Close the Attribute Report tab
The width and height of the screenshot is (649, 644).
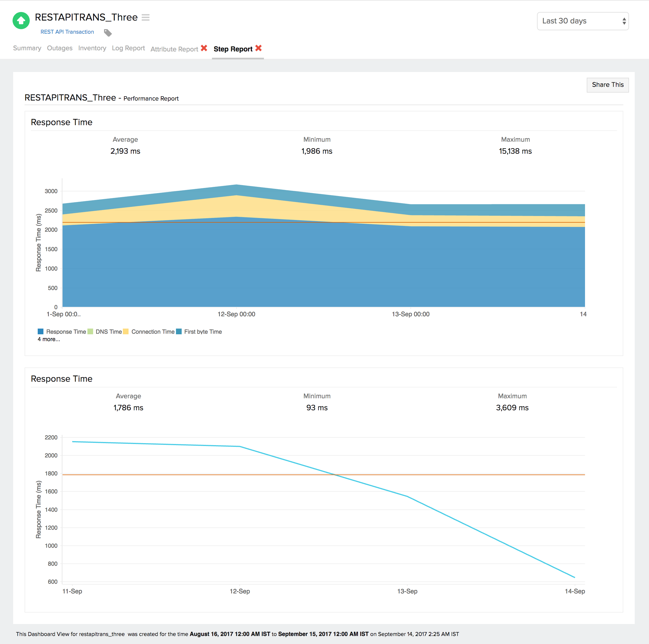204,48
